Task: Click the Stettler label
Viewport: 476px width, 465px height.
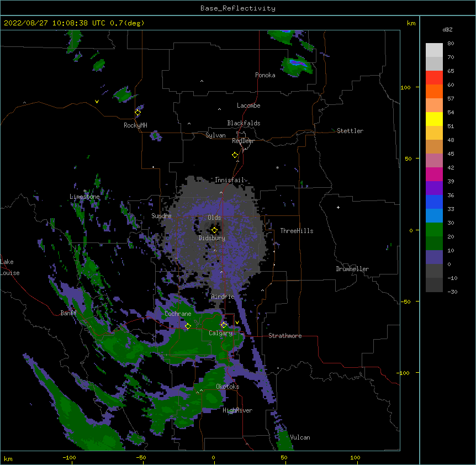Action: [x=350, y=131]
